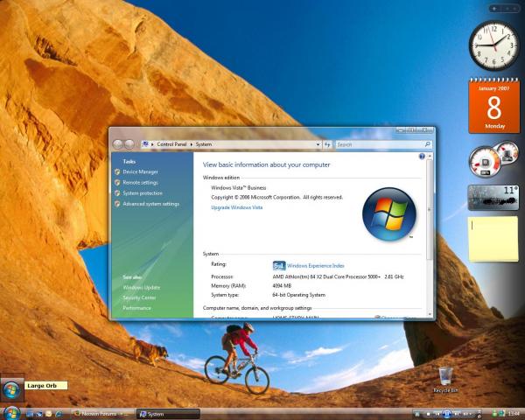Open the weather gadget showing 11°
Image resolution: width=525 pixels, height=420 pixels.
pos(493,197)
